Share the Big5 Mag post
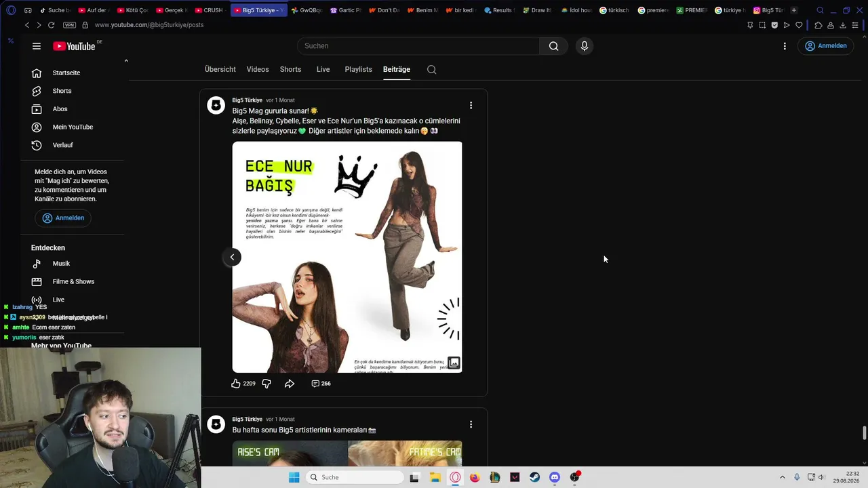This screenshot has height=488, width=868. pos(290,384)
